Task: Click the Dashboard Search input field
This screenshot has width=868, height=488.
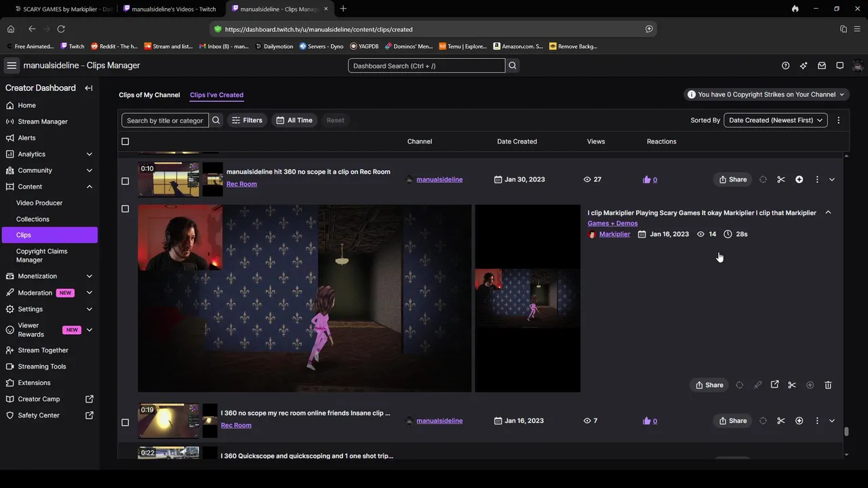Action: pos(427,66)
